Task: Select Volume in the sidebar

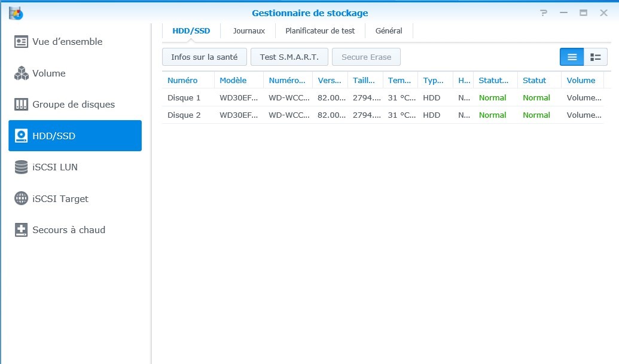Action: coord(75,74)
